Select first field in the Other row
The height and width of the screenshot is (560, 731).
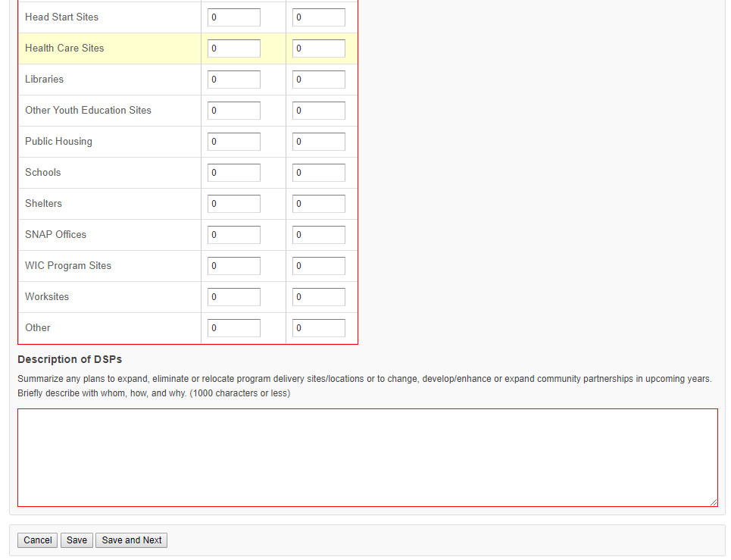click(x=234, y=328)
